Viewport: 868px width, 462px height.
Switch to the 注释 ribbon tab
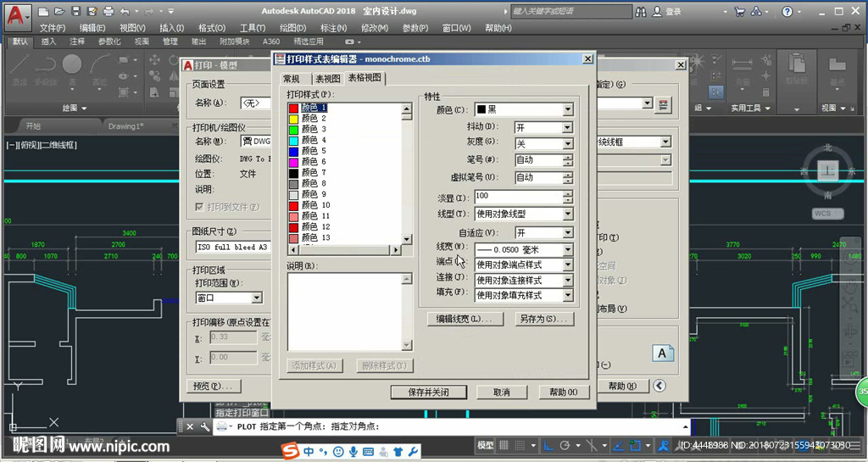point(77,41)
